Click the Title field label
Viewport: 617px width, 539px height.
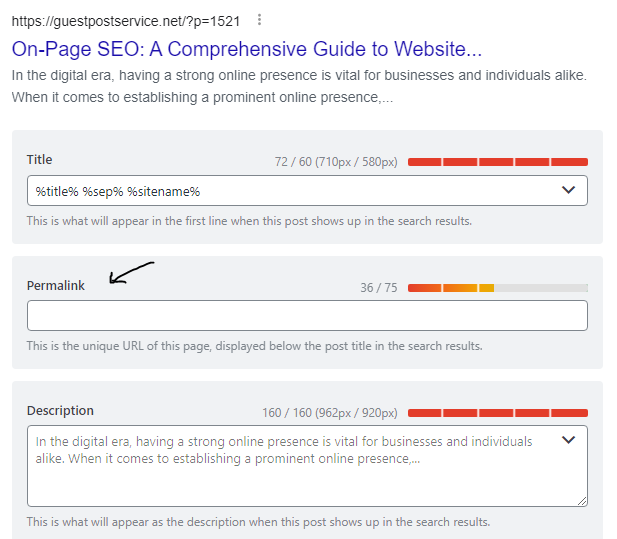pyautogui.click(x=39, y=160)
